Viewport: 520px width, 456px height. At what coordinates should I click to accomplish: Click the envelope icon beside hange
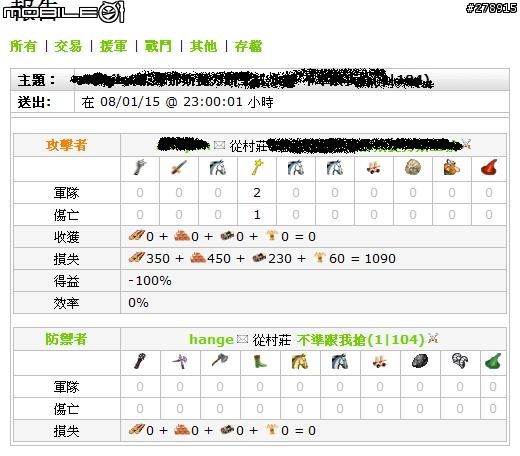click(x=242, y=339)
